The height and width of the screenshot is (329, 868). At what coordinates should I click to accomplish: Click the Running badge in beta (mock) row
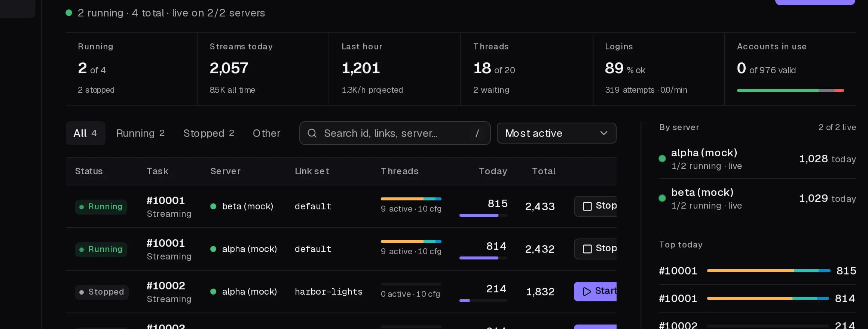coord(101,207)
